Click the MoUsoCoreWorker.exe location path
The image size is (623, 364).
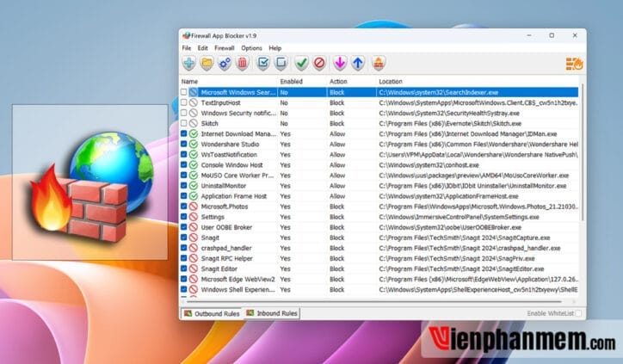473,176
